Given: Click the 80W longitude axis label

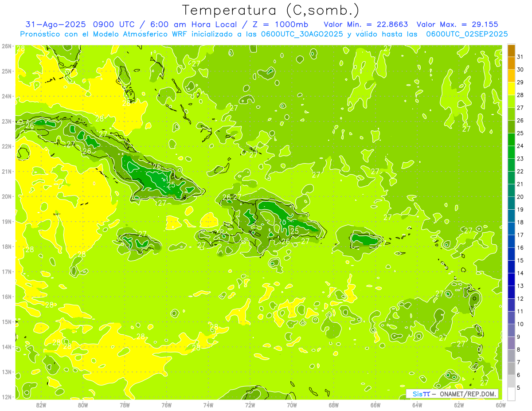Looking at the screenshot, I should pyautogui.click(x=82, y=405).
